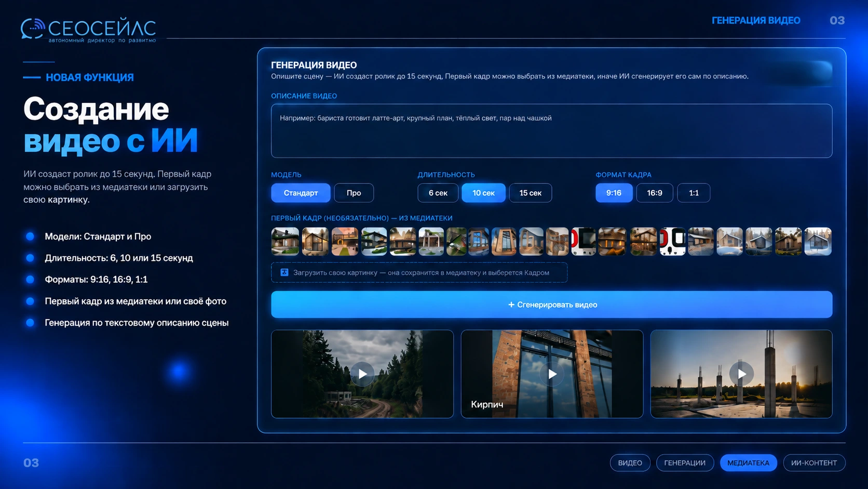
Task: Select 16:9 frame format
Action: point(654,193)
